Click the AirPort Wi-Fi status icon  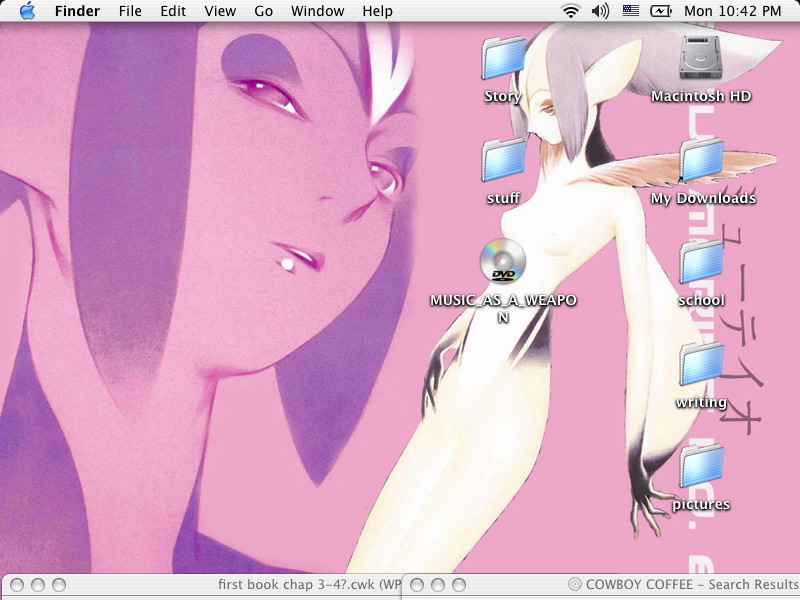pyautogui.click(x=571, y=11)
